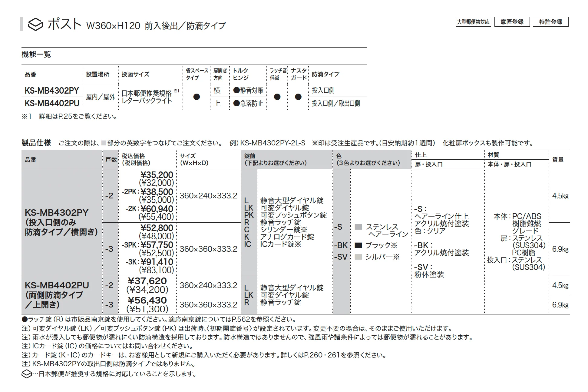The height and width of the screenshot is (392, 588).
Task: Click the ●静音対策 hinge cell
Action: coord(248,90)
